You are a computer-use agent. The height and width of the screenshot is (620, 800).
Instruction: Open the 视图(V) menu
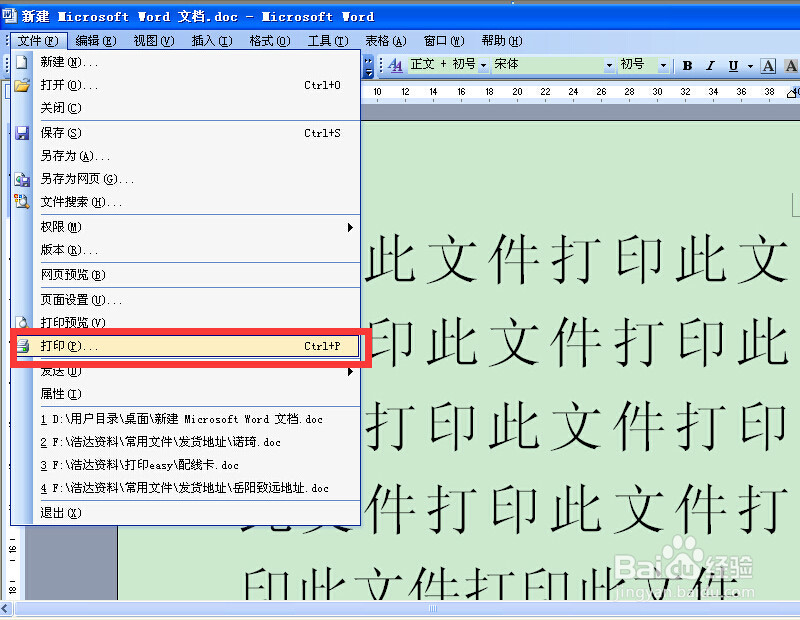click(154, 41)
